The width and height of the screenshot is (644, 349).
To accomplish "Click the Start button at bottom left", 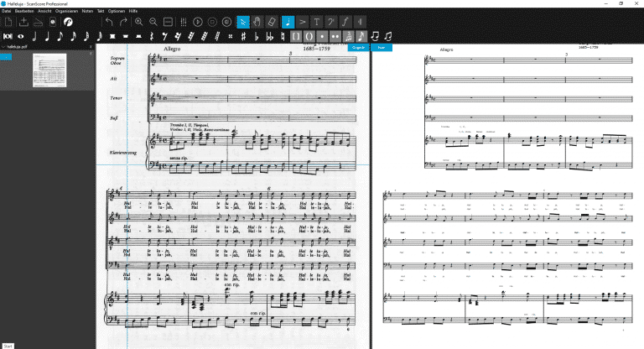I will [8, 346].
